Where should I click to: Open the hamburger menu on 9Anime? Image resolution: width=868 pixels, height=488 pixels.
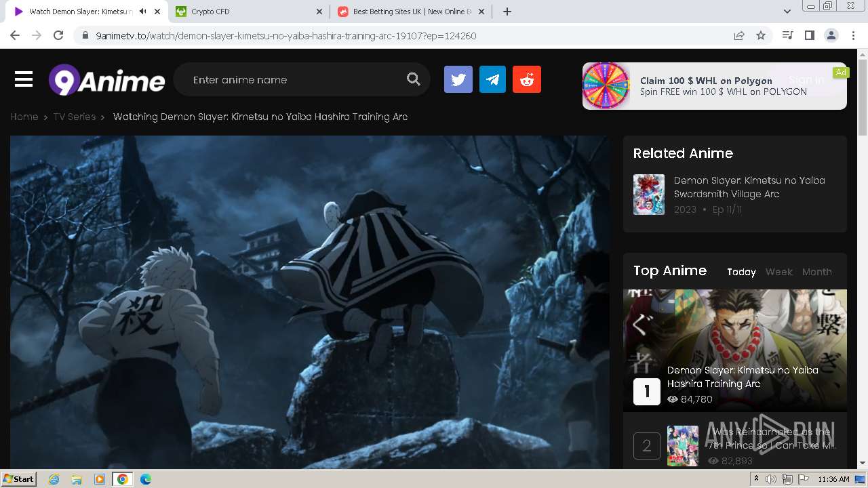[24, 79]
